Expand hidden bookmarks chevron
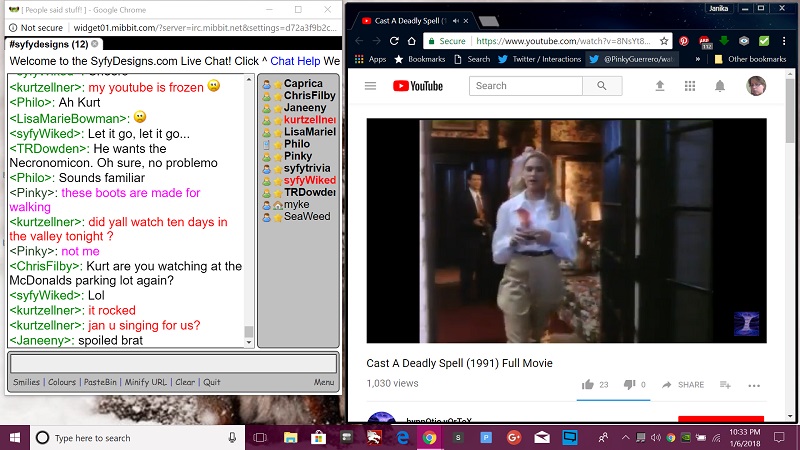 (x=697, y=59)
